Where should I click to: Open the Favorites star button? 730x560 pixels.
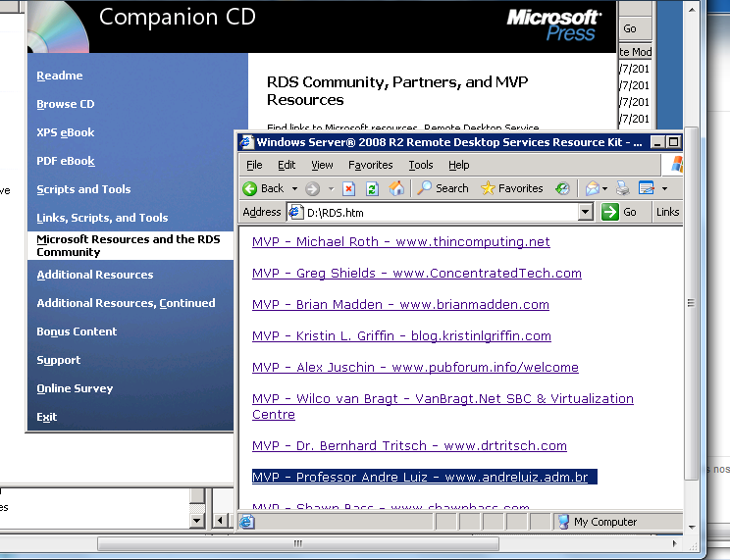[511, 188]
